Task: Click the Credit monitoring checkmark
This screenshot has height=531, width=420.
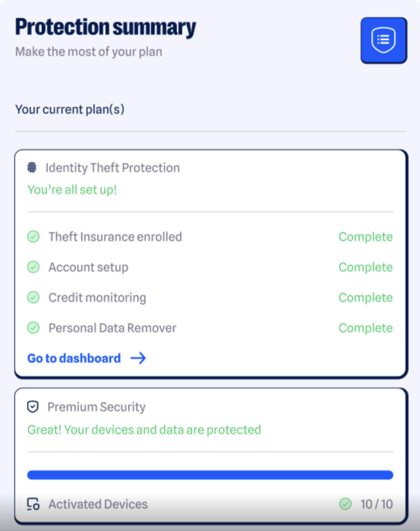Action: (x=33, y=297)
